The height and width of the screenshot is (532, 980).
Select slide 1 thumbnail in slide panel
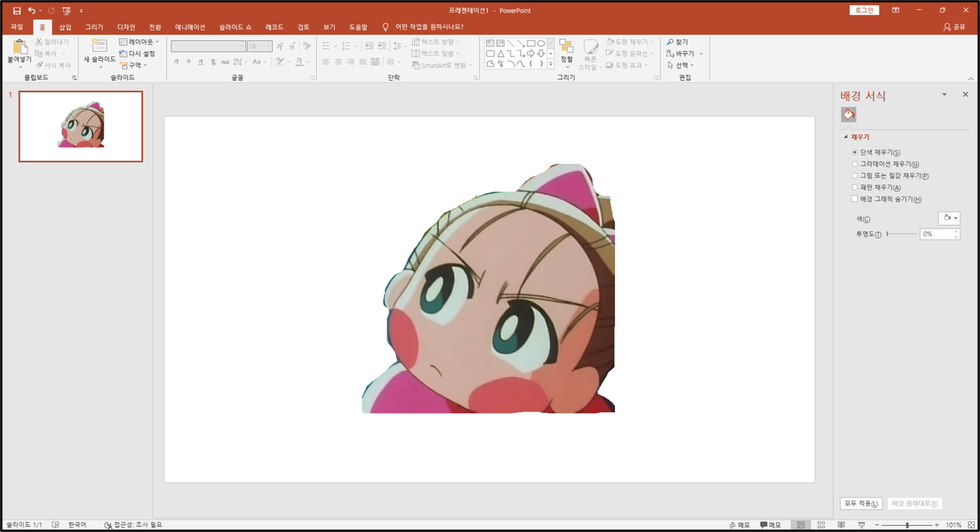(x=81, y=127)
